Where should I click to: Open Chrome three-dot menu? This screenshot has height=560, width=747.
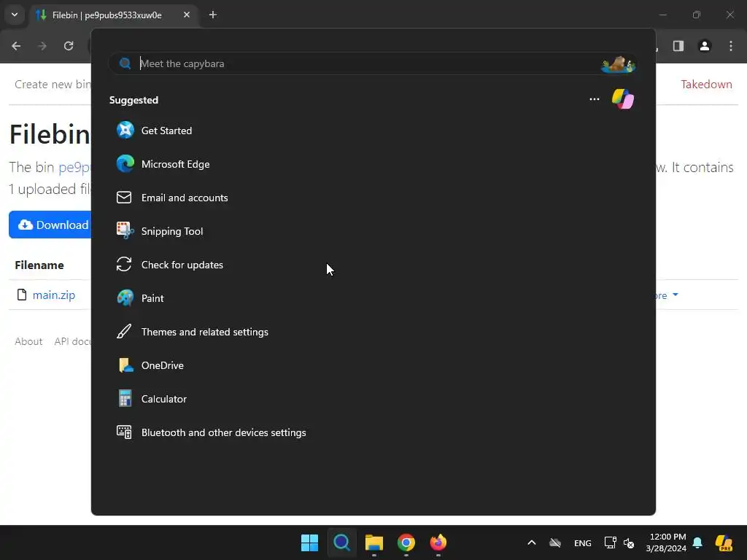pos(731,46)
